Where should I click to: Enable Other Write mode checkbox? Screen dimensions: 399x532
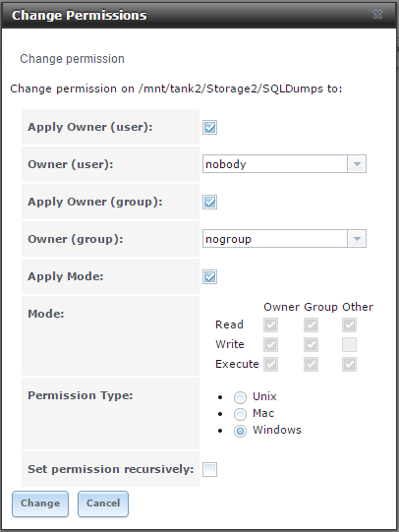(x=349, y=345)
